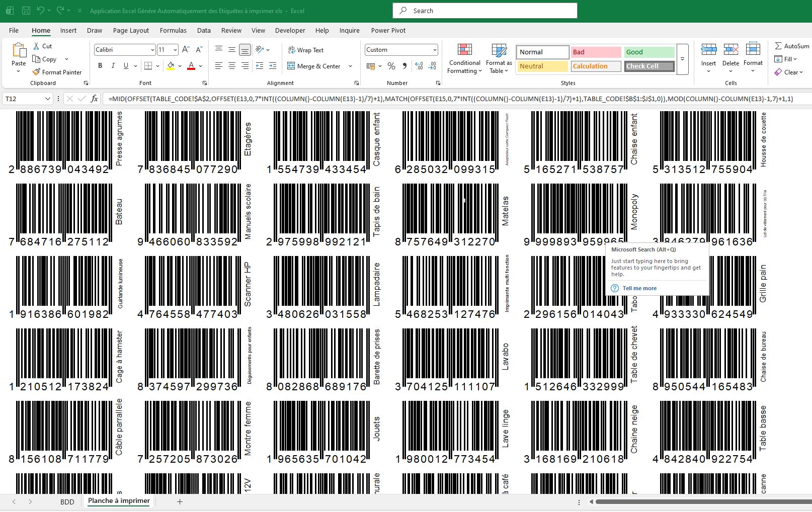Click the Orientation angled text icon
This screenshot has width=812, height=512.
tap(260, 49)
